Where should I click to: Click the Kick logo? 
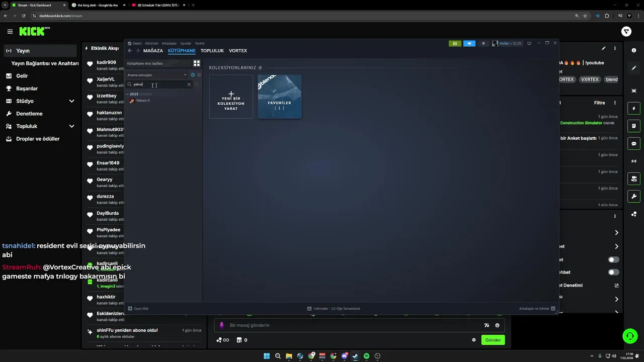[x=34, y=32]
